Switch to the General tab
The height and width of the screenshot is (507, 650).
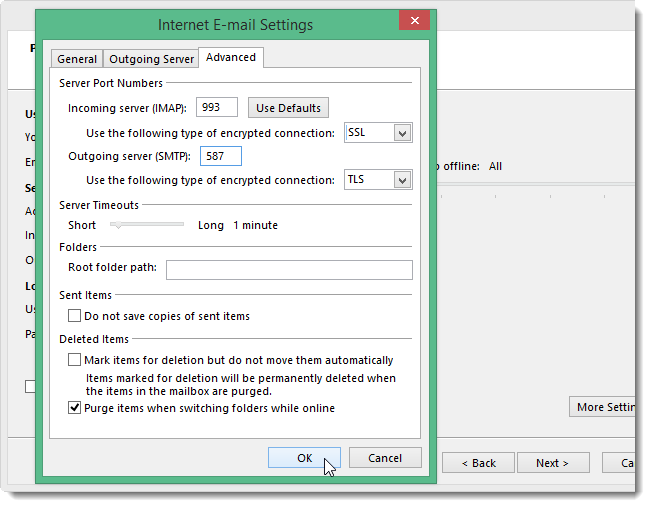pos(77,59)
